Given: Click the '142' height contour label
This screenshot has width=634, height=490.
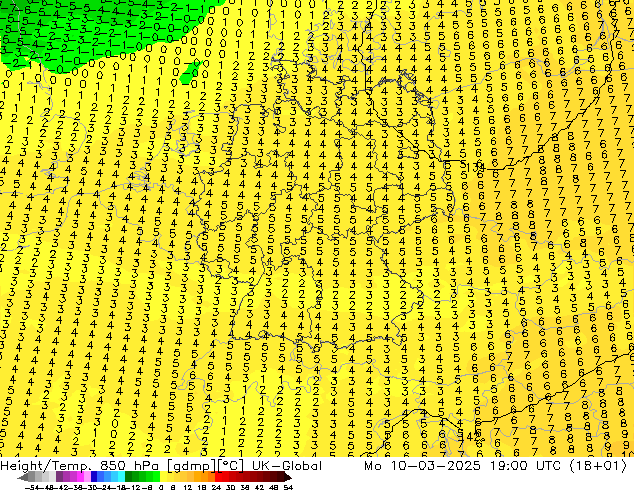Looking at the screenshot, I should [x=471, y=437].
